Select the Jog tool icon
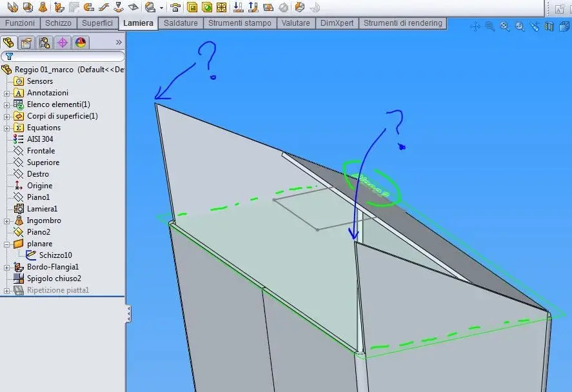572x392 pixels. (104, 7)
